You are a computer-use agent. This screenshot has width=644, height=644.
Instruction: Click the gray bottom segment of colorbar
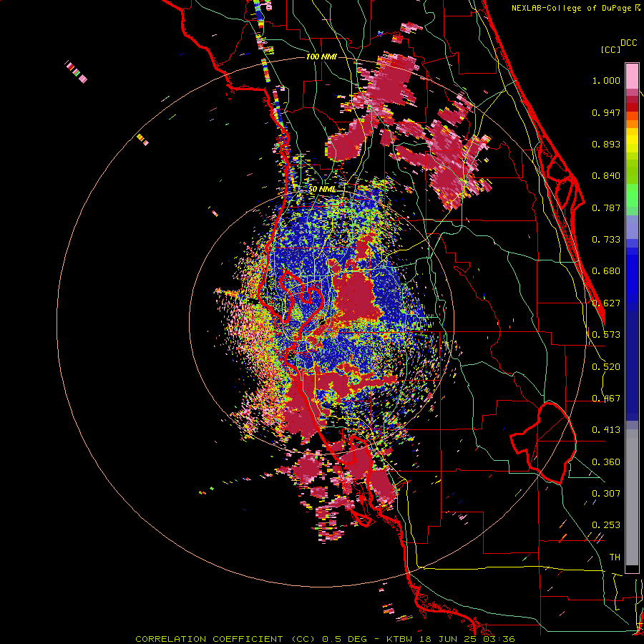tap(632, 497)
